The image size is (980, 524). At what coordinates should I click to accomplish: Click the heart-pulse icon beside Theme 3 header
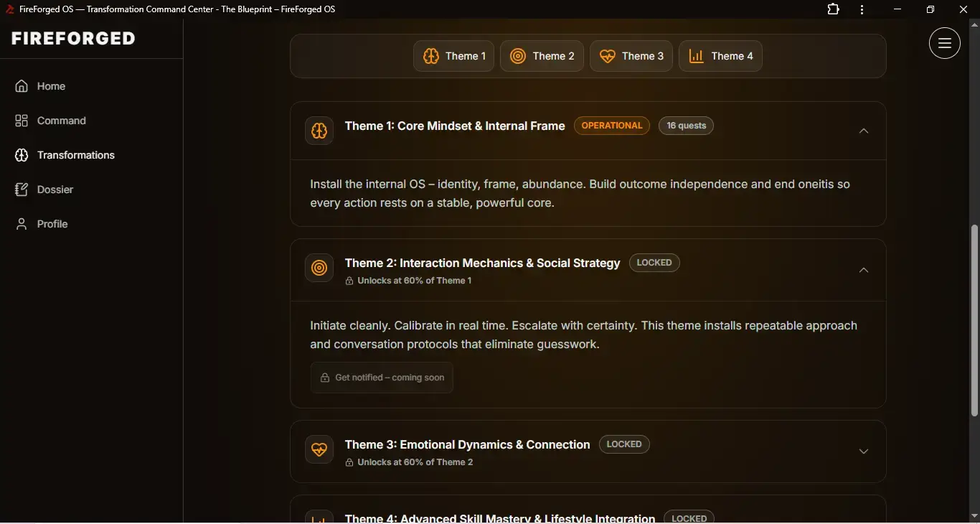pyautogui.click(x=319, y=449)
